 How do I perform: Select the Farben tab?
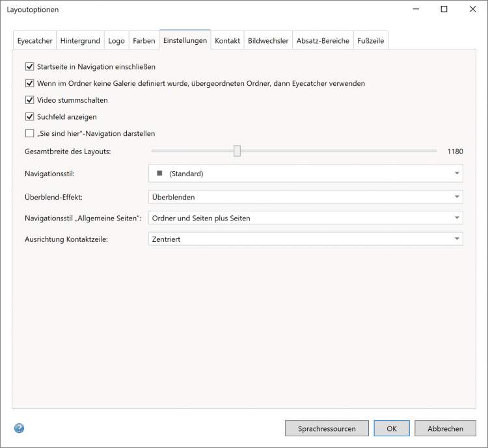[x=144, y=40]
